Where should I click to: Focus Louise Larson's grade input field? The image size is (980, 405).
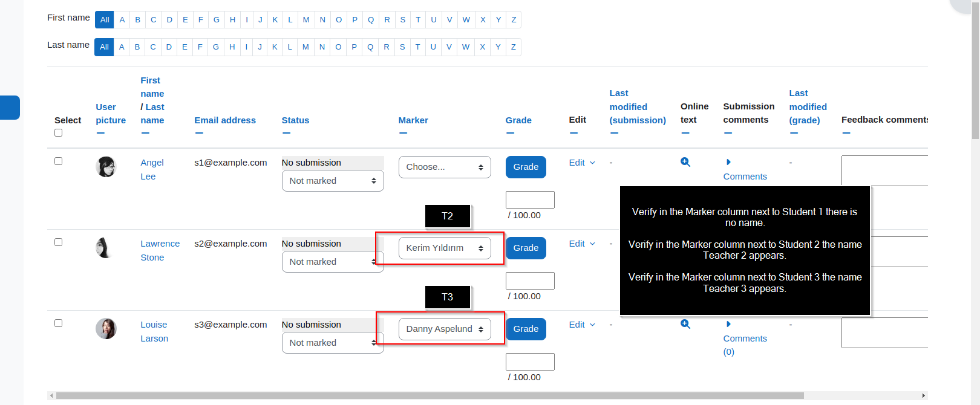(x=530, y=361)
